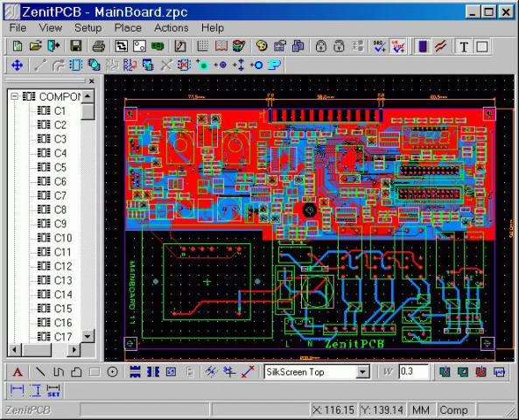The height and width of the screenshot is (420, 519).
Task: Click the open padlock unlock icon
Action: tap(339, 46)
